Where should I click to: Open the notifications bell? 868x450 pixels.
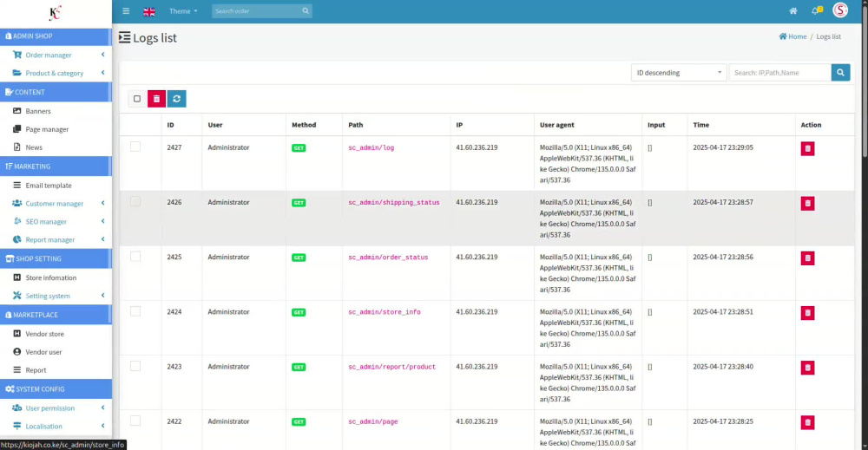[817, 10]
